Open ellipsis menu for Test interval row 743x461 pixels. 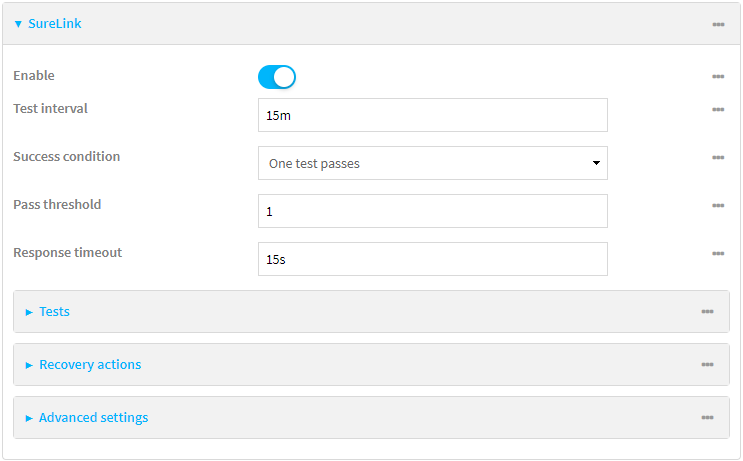point(718,110)
